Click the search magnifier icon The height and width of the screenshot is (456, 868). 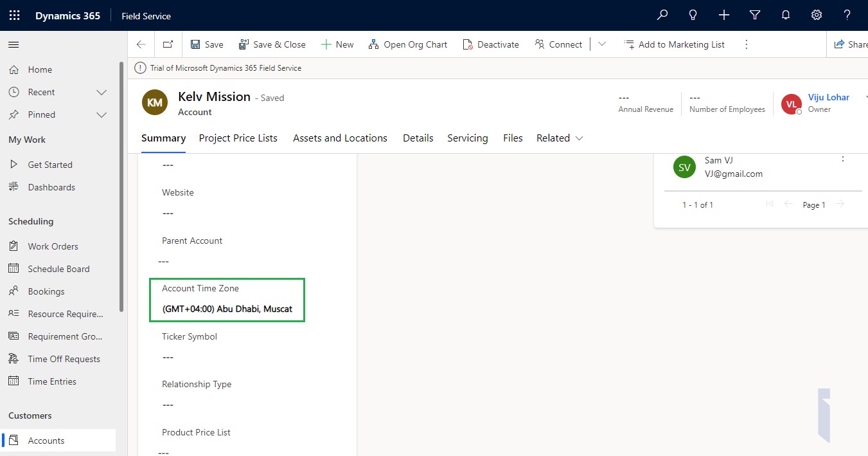pyautogui.click(x=662, y=14)
